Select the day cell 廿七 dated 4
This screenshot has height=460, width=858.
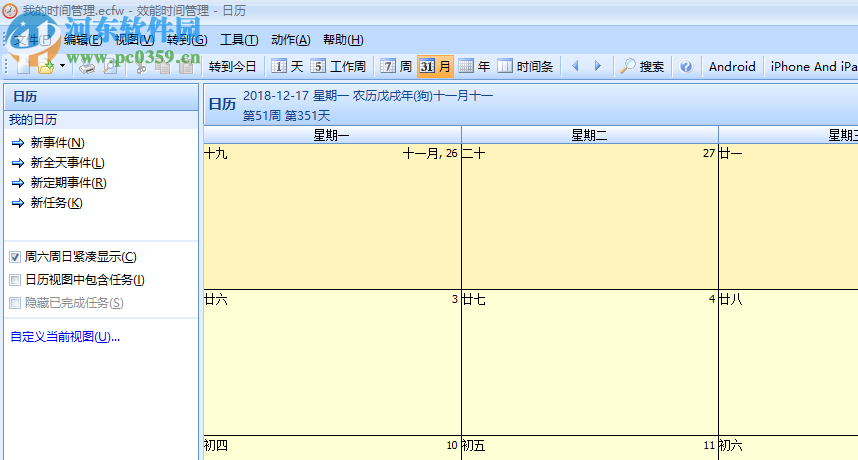click(590, 363)
